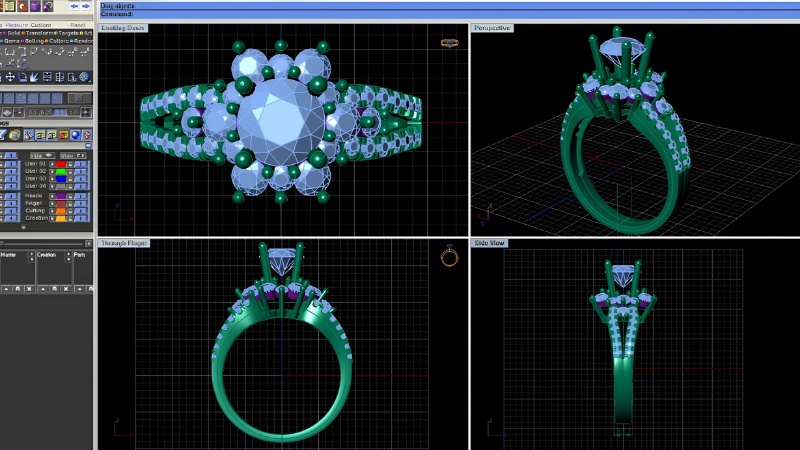Toggle the Creation layer switch
This screenshot has width=800, height=450.
click(x=80, y=218)
